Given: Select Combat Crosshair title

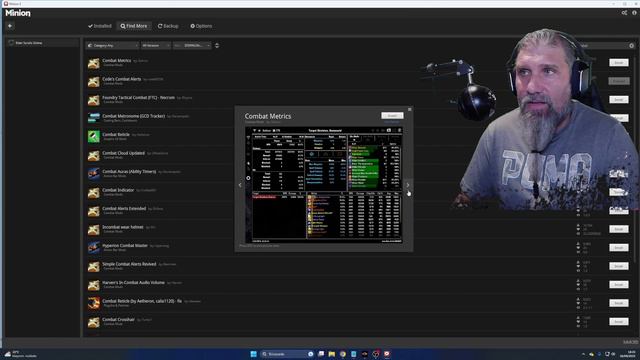Looking at the screenshot, I should click(x=118, y=319).
